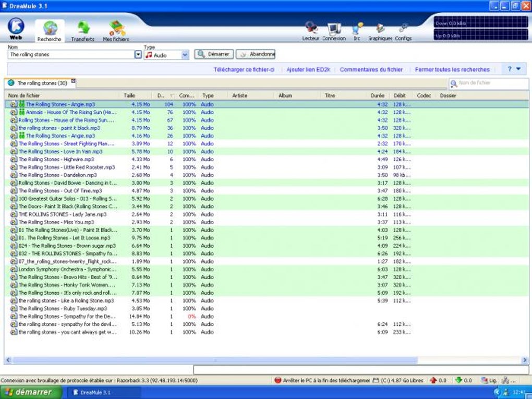Select 01. Let It Loose.mp3 row
The width and height of the screenshot is (532, 399).
(x=267, y=238)
